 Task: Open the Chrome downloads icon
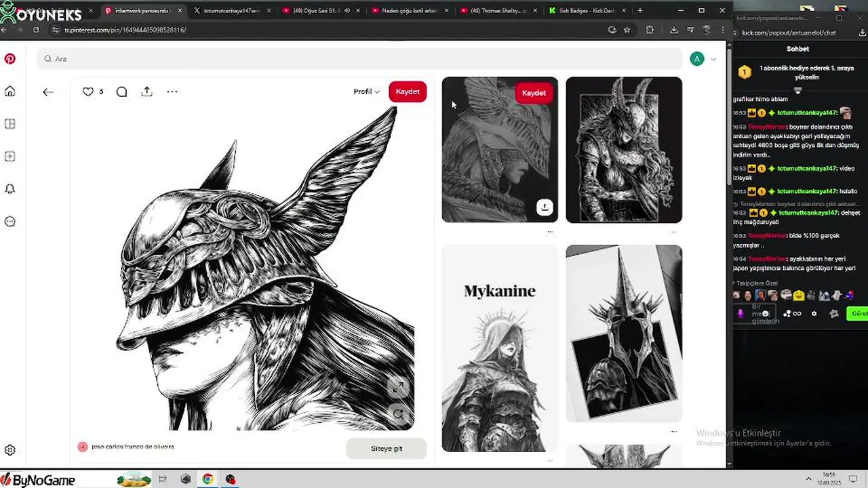click(673, 30)
